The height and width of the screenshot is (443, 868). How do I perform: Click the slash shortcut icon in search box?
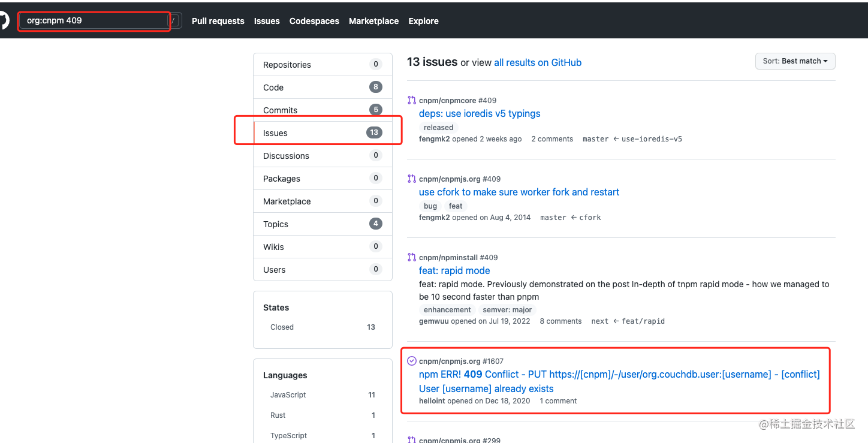click(x=173, y=21)
